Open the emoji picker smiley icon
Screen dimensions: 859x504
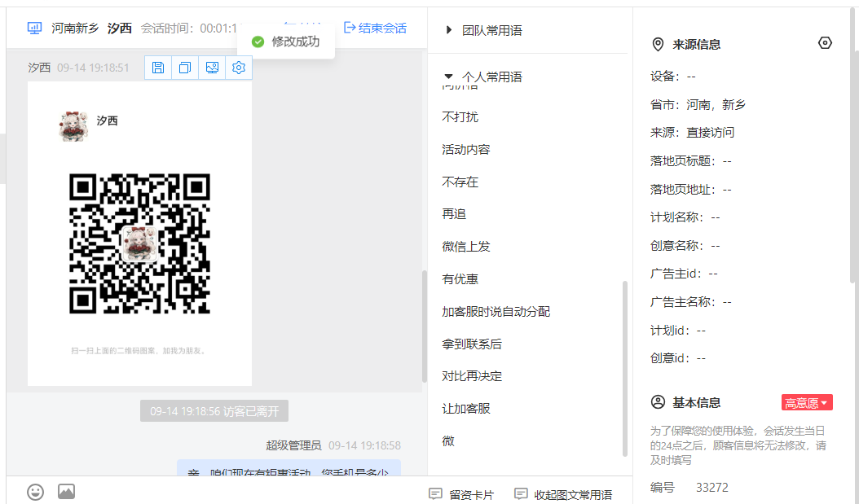36,492
